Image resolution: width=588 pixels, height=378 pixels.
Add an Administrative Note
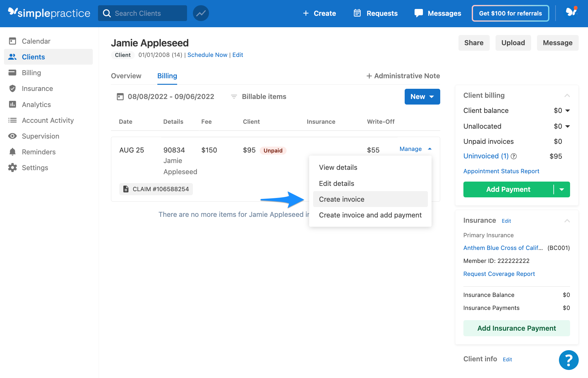(403, 76)
